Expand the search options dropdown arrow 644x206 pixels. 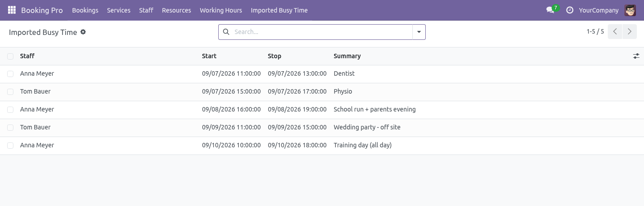(419, 32)
